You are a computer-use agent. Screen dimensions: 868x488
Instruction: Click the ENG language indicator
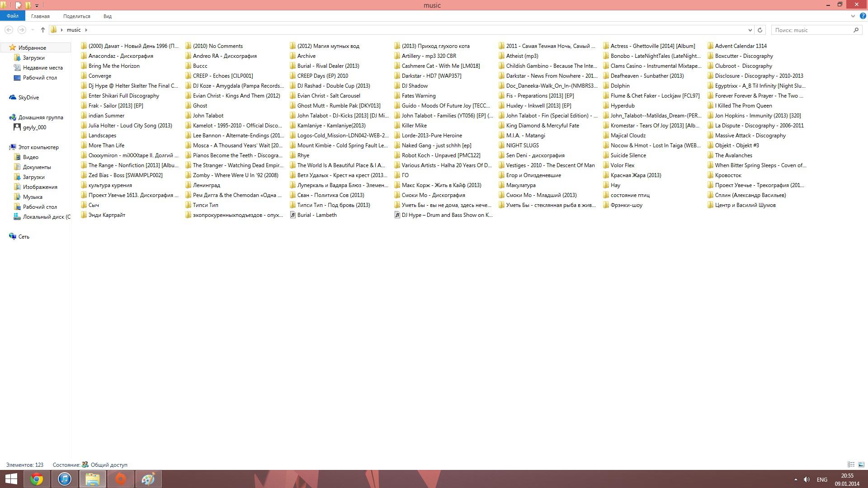tap(822, 479)
